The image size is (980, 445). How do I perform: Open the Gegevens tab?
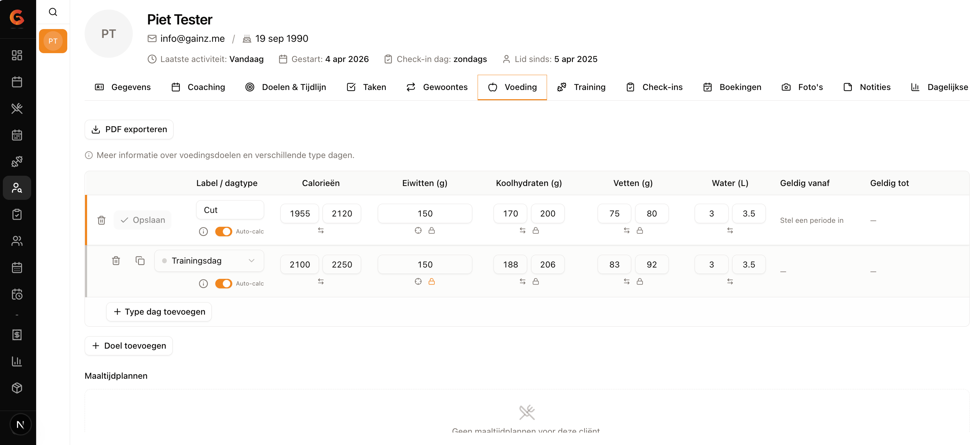[x=122, y=87]
